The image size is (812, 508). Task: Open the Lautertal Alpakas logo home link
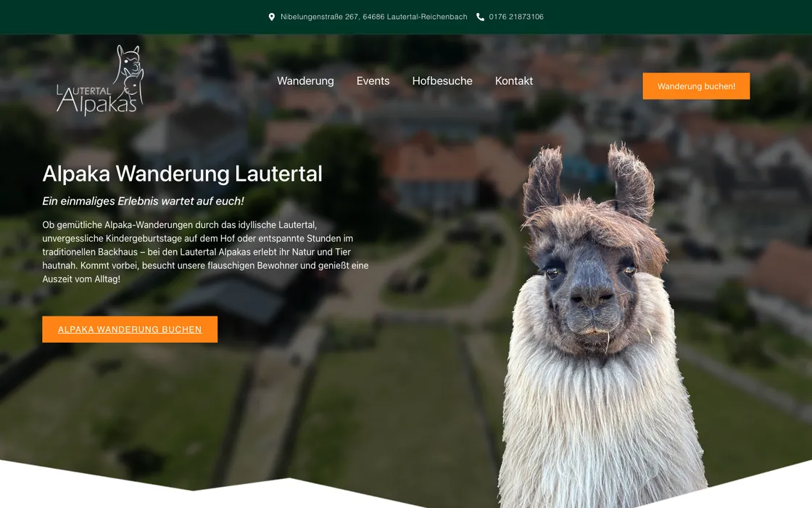(100, 81)
